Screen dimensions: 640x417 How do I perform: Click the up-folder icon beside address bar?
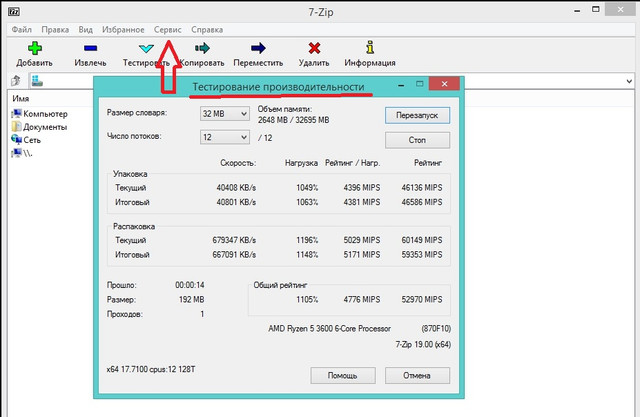click(x=16, y=80)
